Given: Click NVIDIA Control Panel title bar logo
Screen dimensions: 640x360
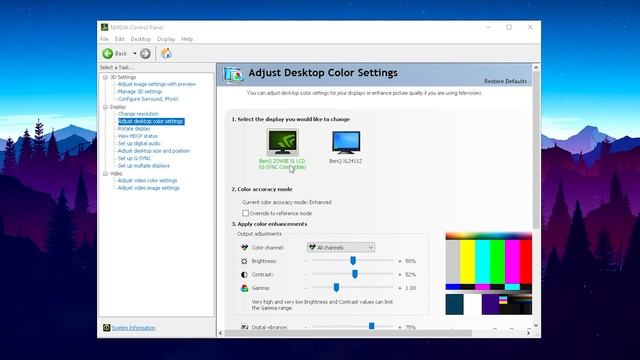Looking at the screenshot, I should [104, 27].
